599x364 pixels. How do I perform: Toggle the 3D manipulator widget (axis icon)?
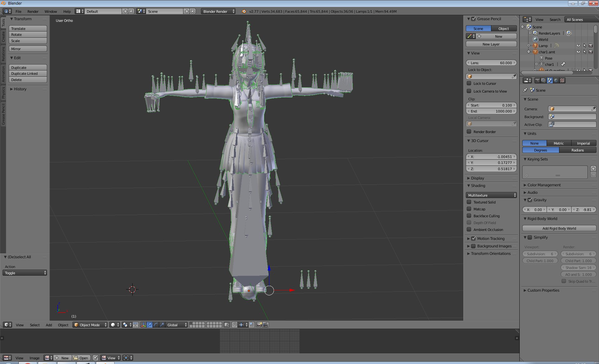click(x=143, y=325)
